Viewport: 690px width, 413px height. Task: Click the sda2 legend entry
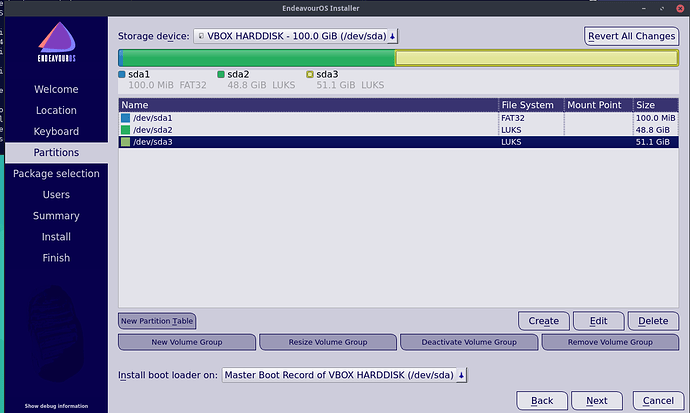pos(256,80)
